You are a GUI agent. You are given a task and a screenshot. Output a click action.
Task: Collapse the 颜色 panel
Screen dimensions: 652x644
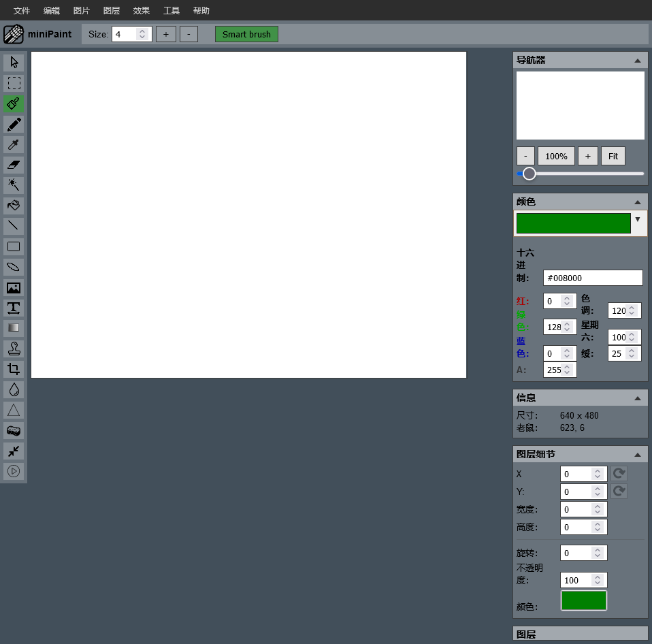coord(638,202)
